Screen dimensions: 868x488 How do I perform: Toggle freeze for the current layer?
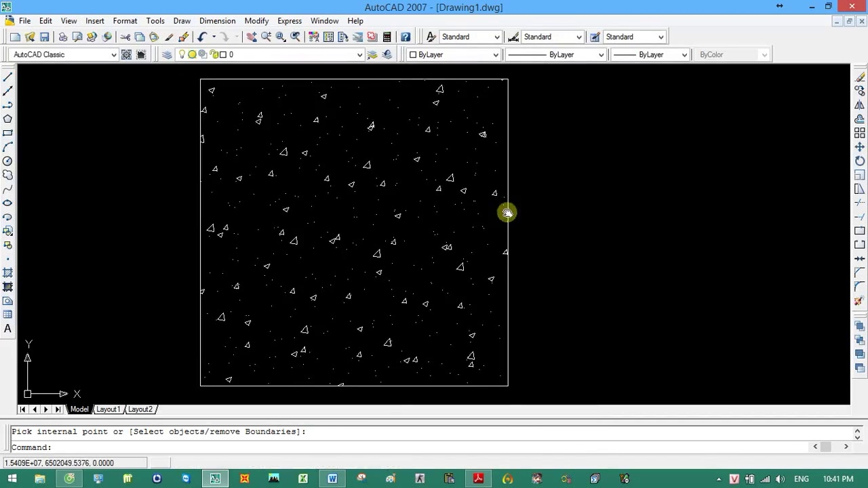tap(192, 54)
